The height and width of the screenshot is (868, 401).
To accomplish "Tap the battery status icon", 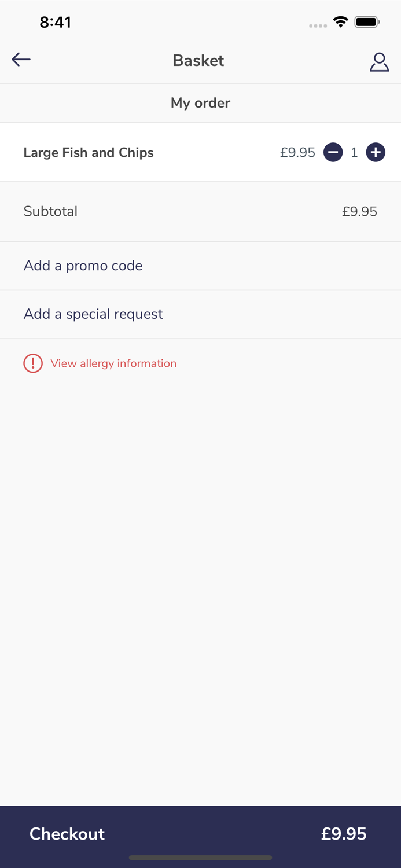I will click(x=367, y=23).
